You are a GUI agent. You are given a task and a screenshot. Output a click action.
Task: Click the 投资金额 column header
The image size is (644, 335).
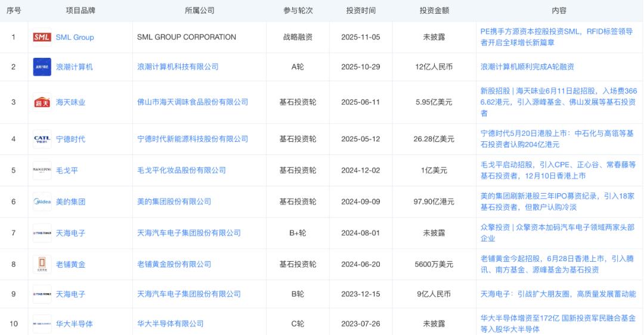coord(435,11)
